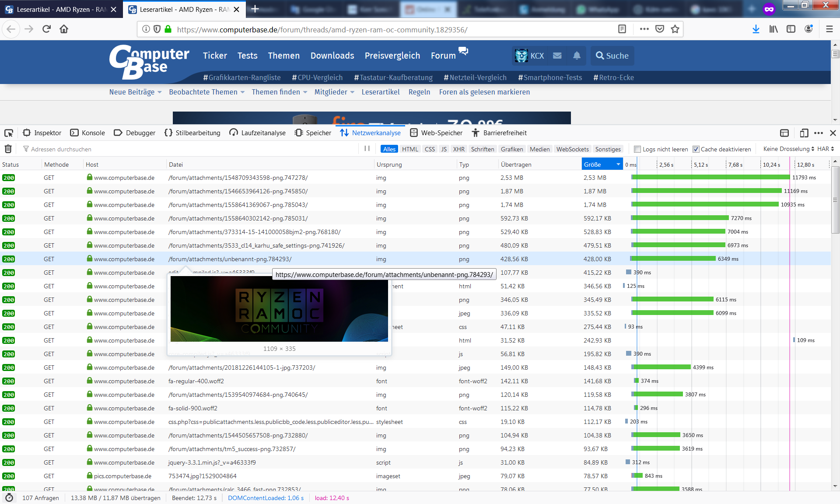Click the responsive design mode icon
Image resolution: width=840 pixels, height=504 pixels.
coord(804,133)
